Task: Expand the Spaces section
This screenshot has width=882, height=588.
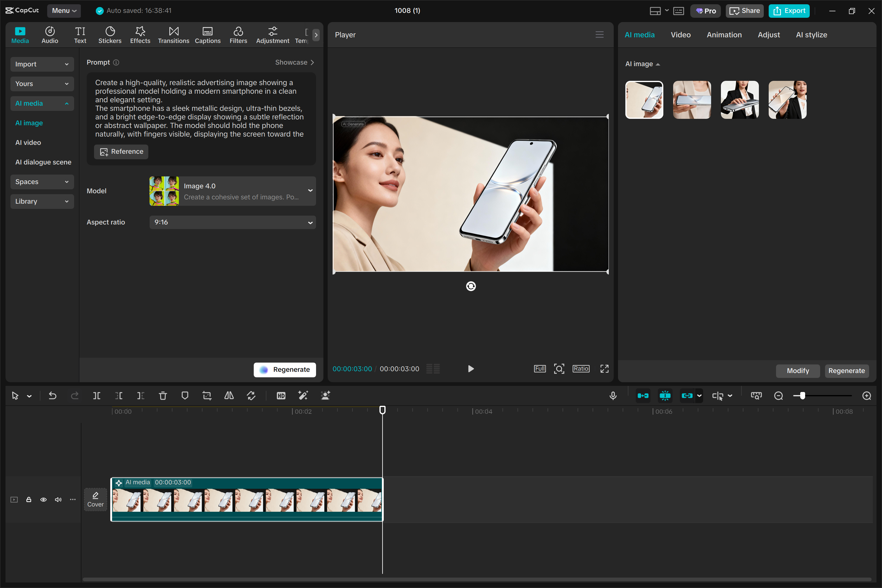Action: tap(42, 182)
